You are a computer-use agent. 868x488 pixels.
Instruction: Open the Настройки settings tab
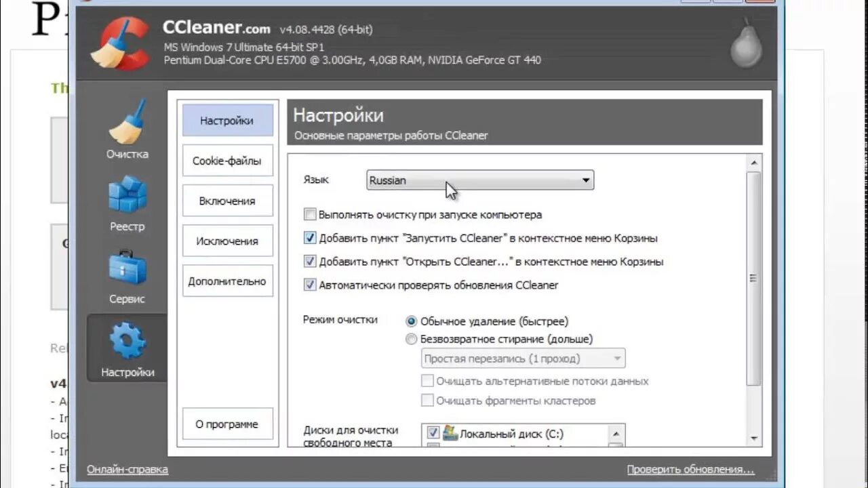point(227,121)
